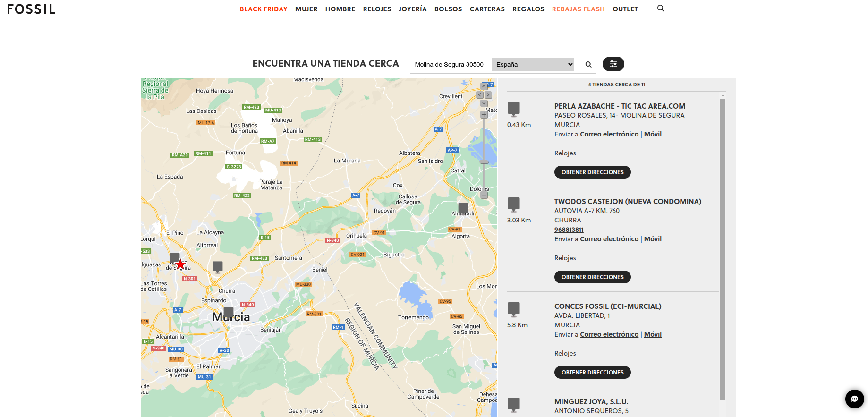868x417 pixels.
Task: Click the Fossil logo
Action: pyautogui.click(x=31, y=9)
